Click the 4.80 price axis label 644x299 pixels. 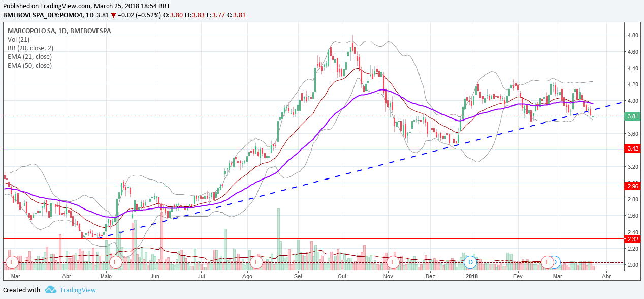coord(632,35)
